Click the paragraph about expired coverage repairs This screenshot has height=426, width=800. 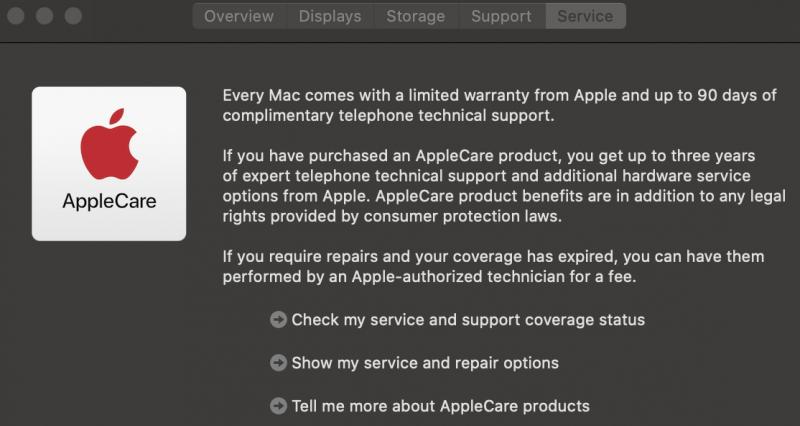click(492, 266)
